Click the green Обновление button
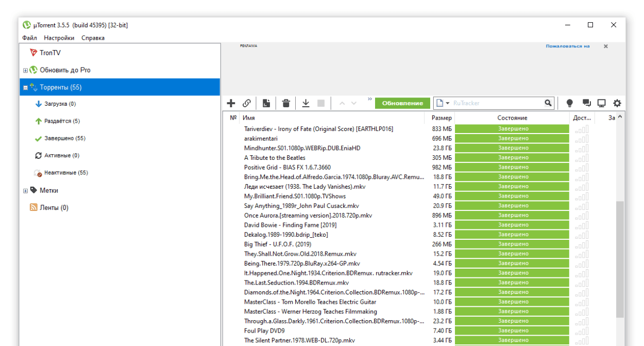 pos(402,103)
